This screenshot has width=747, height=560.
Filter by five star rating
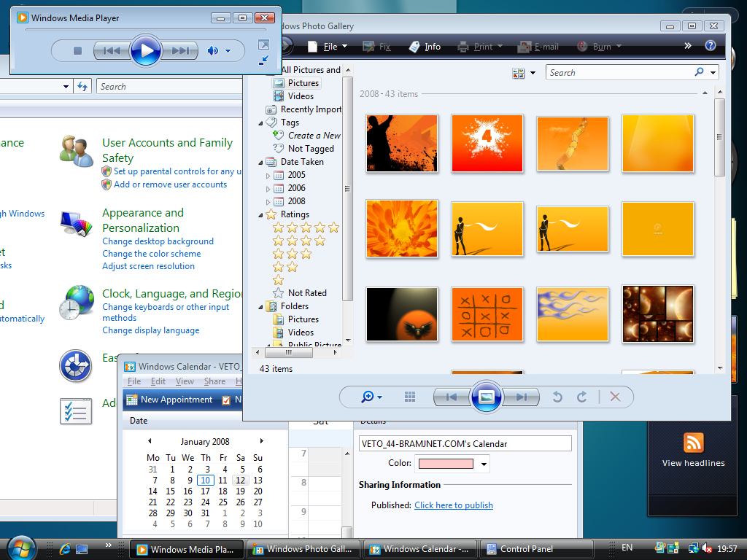tap(306, 227)
